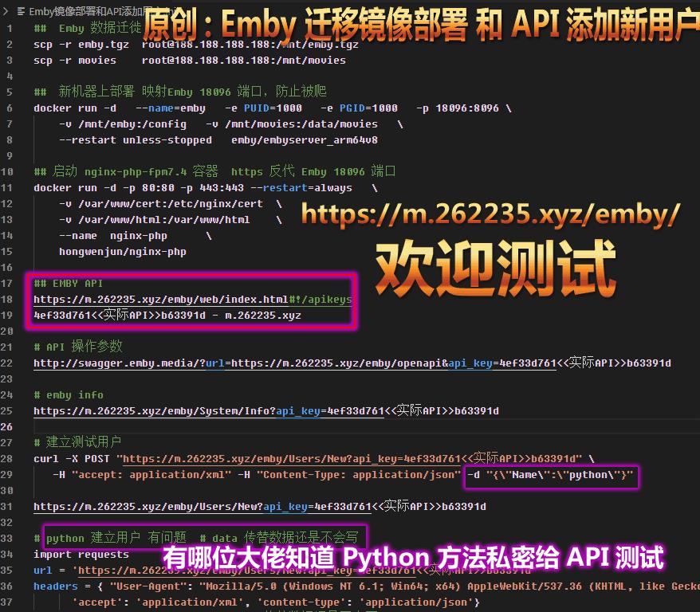
Task: Click the '启动 nginx-php-fpm7.4 容器' comment
Action: click(x=136, y=172)
